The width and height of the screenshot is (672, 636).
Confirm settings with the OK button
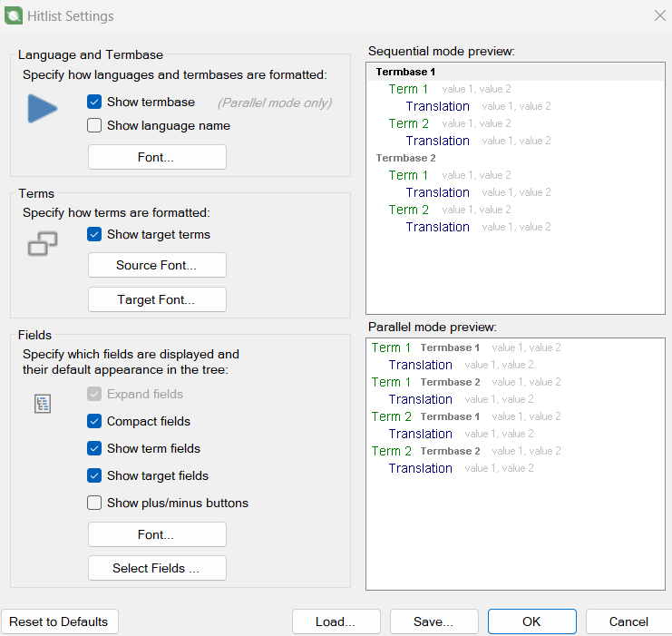532,621
